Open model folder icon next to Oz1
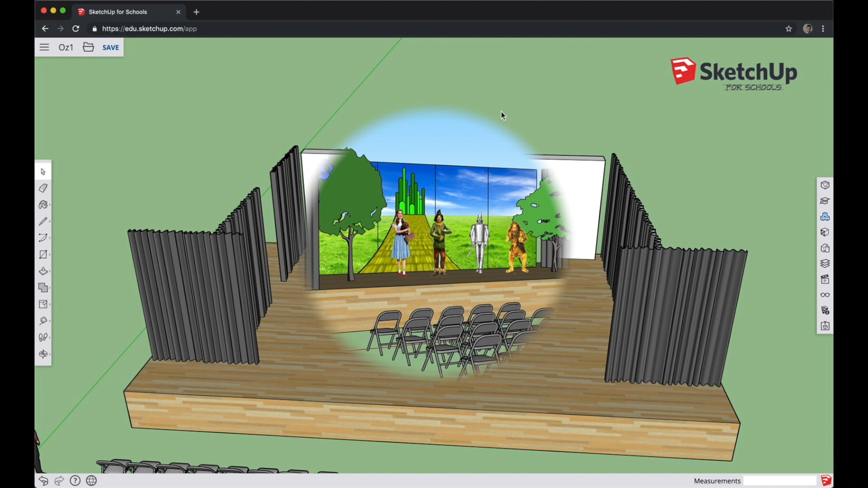 pos(88,47)
